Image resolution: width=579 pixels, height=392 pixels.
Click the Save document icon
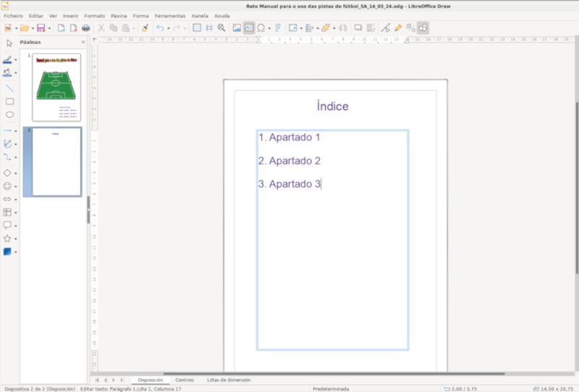pyautogui.click(x=41, y=28)
